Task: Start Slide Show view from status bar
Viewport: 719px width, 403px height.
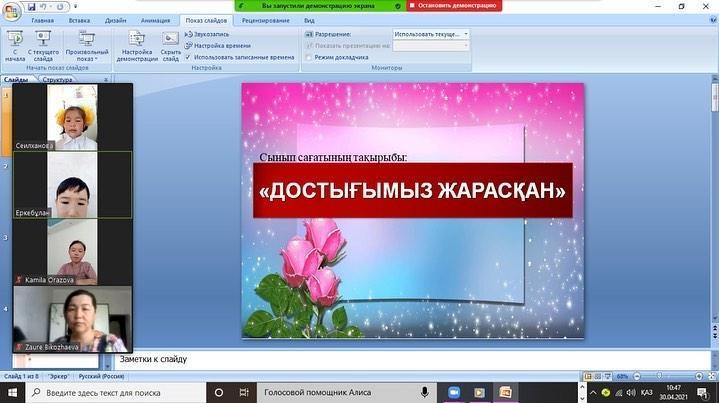Action: tap(608, 376)
